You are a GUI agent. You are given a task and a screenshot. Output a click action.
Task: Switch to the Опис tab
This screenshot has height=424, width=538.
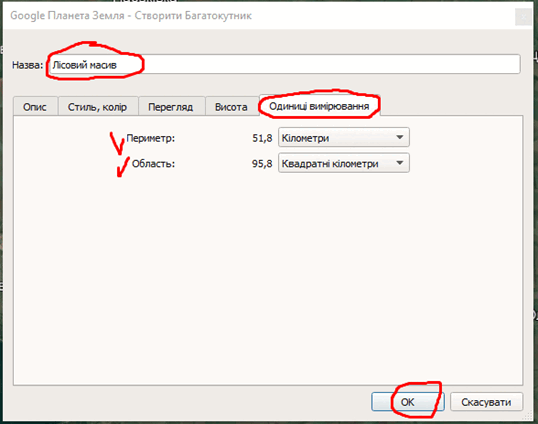click(x=35, y=107)
